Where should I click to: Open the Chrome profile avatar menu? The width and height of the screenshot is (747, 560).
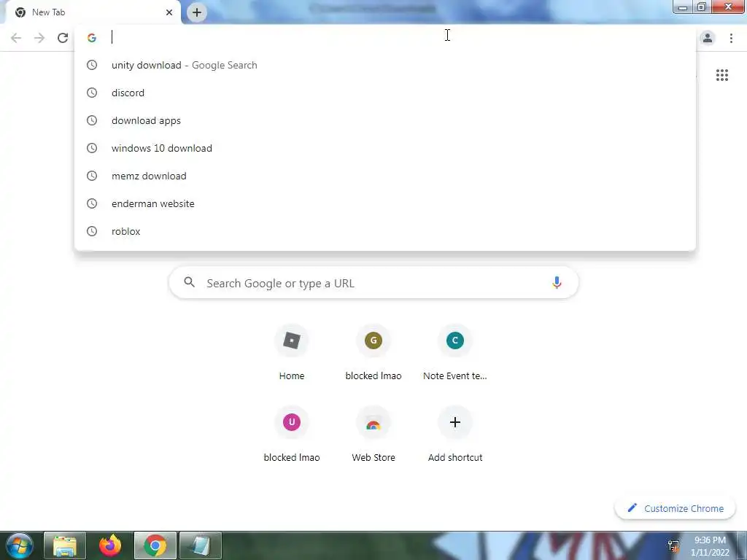[x=708, y=38]
